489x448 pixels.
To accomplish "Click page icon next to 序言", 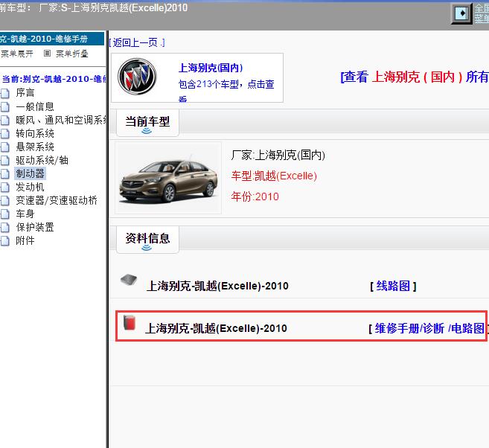I will (x=5, y=93).
